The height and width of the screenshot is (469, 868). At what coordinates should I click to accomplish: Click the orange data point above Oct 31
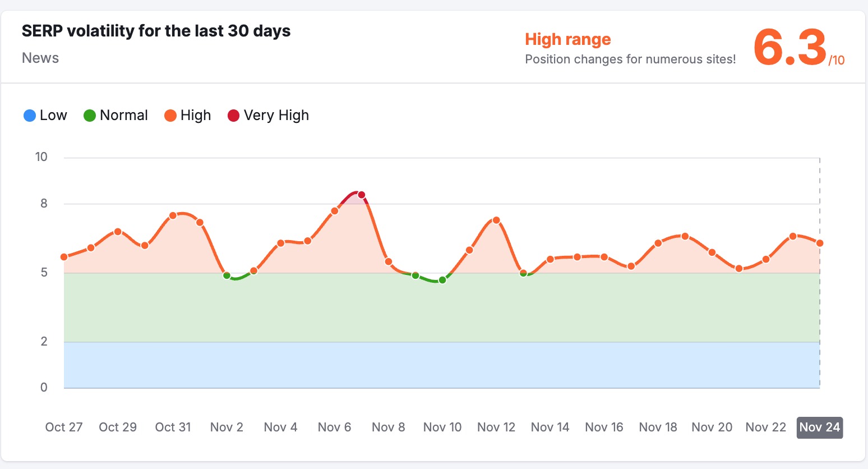coord(173,215)
